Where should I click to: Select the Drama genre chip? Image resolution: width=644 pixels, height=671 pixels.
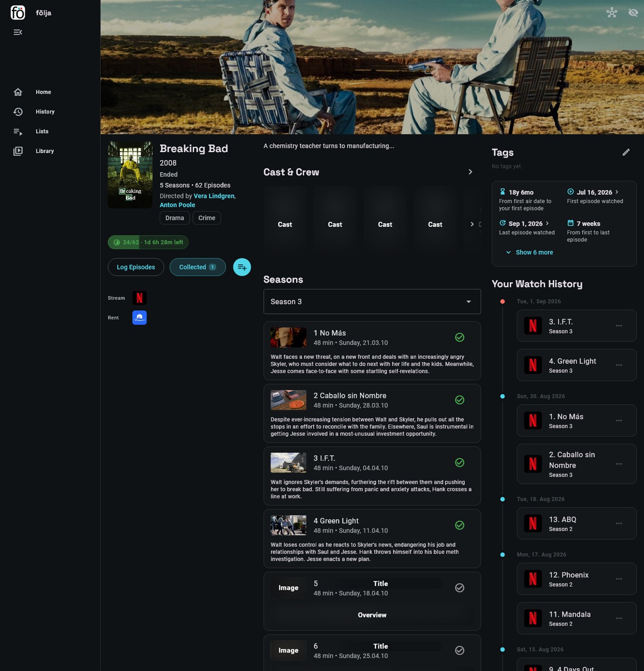[175, 218]
